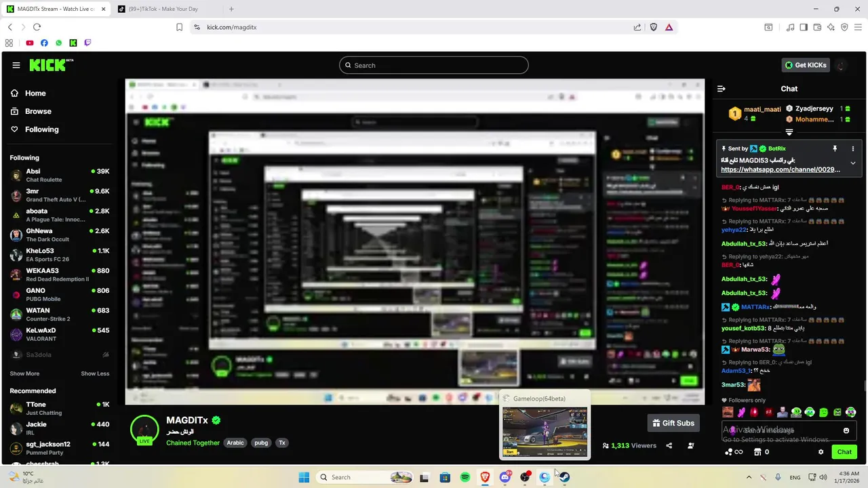Bookmark this page with the bookmark icon
This screenshot has height=488, width=868.
coord(179,27)
